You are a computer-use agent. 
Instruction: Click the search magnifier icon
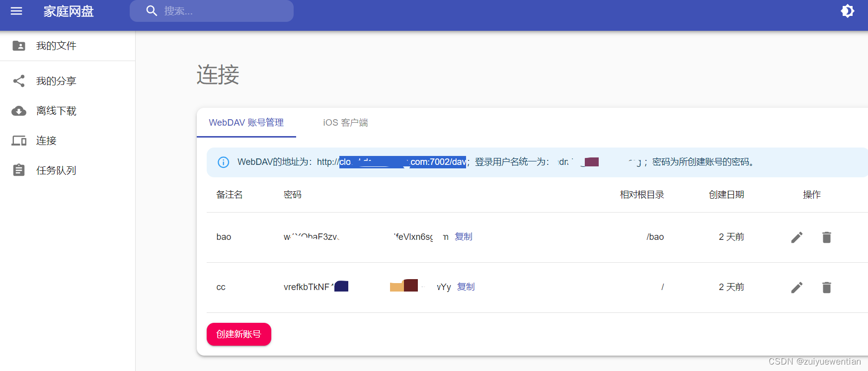point(152,11)
